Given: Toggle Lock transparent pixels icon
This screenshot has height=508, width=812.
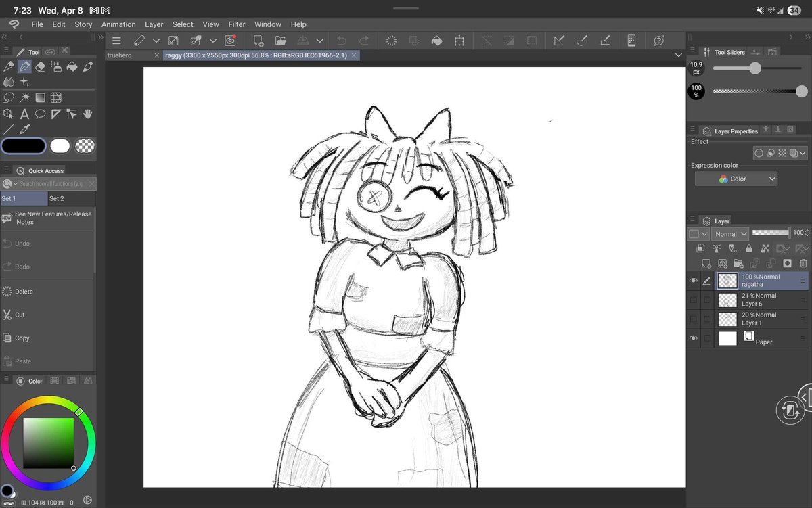Looking at the screenshot, I should pyautogui.click(x=766, y=249).
